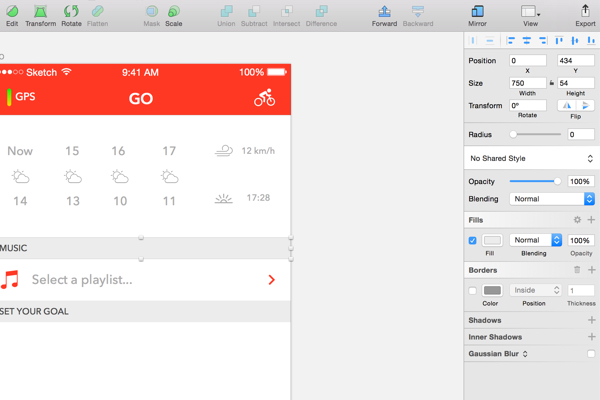Align layers to top edge
The image size is (600, 400).
(559, 40)
